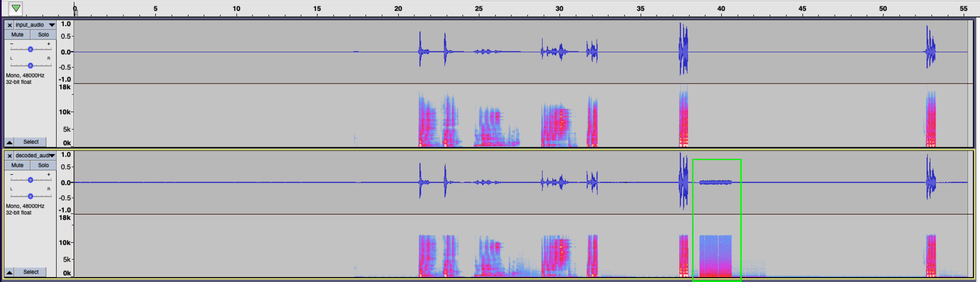The image size is (980, 282).
Task: Click the R to pan input_audio right
Action: coord(49,58)
